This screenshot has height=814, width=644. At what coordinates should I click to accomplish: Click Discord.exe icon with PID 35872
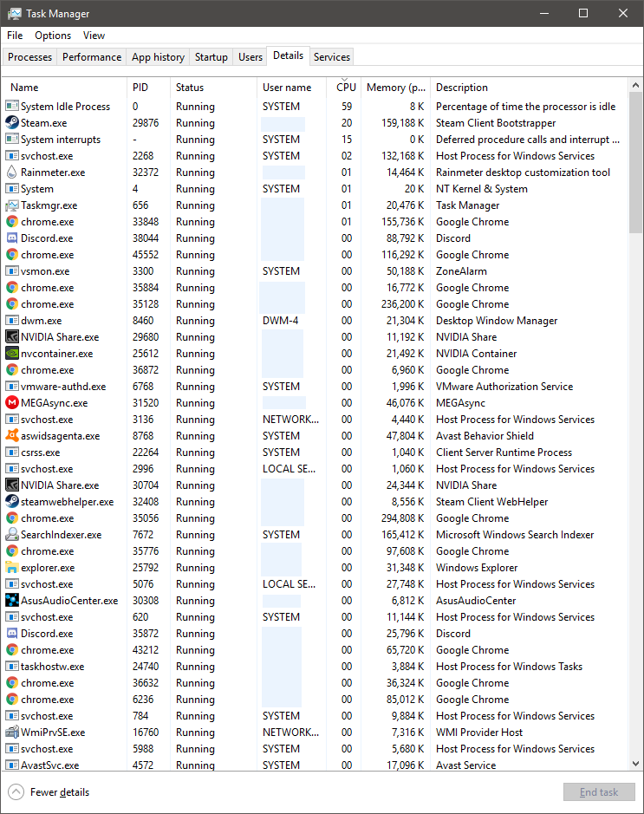coord(12,634)
